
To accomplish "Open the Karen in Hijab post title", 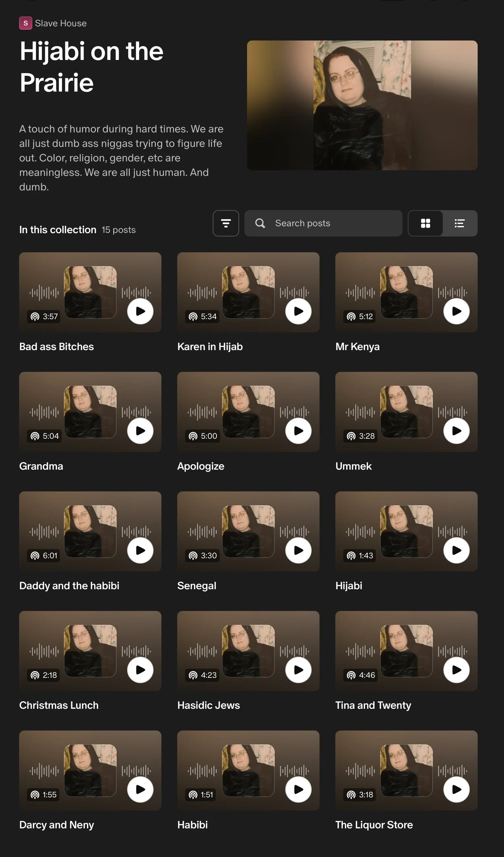I will pyautogui.click(x=210, y=346).
